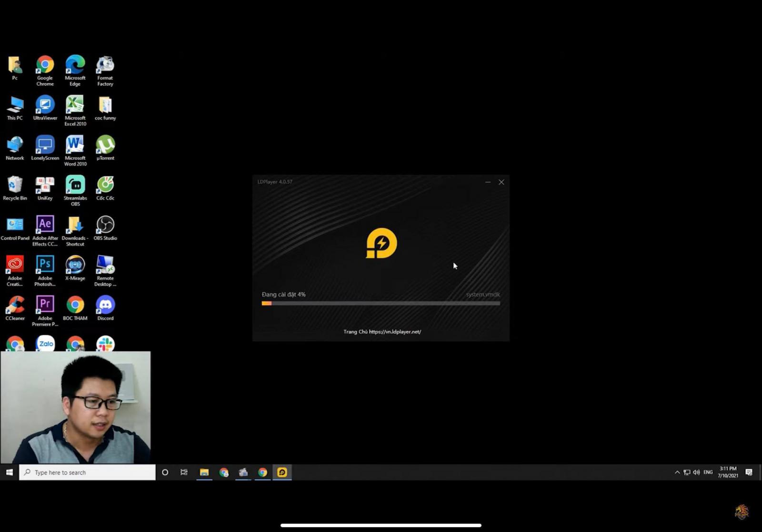This screenshot has height=532, width=762.
Task: Launch OBS Studio from desktop
Action: coord(105,228)
